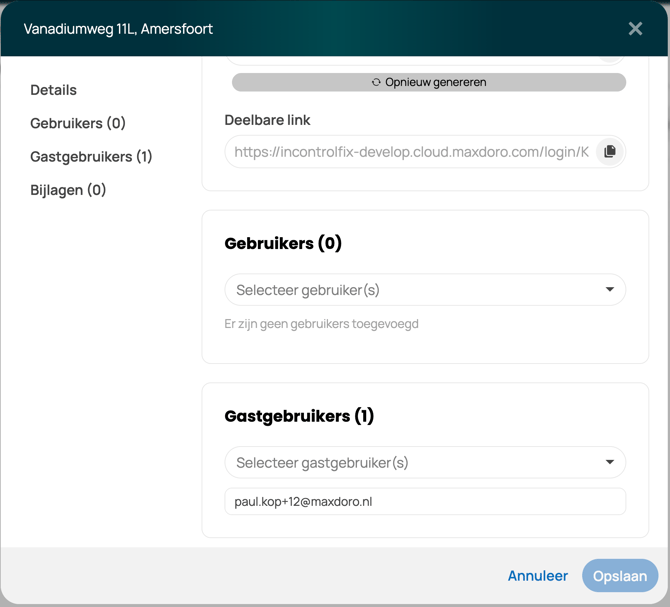Expand the Selecteer gebruiker(s) dropdown arrow
Viewport: 670px width, 607px height.
pos(610,290)
